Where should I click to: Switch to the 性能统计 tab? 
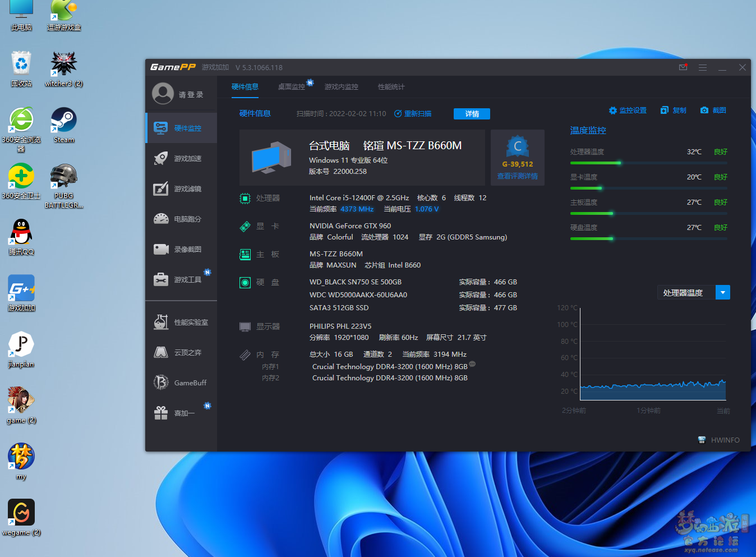tap(391, 87)
